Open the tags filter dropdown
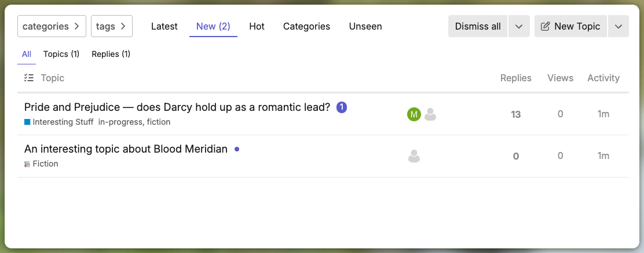This screenshot has width=644, height=253. (112, 26)
